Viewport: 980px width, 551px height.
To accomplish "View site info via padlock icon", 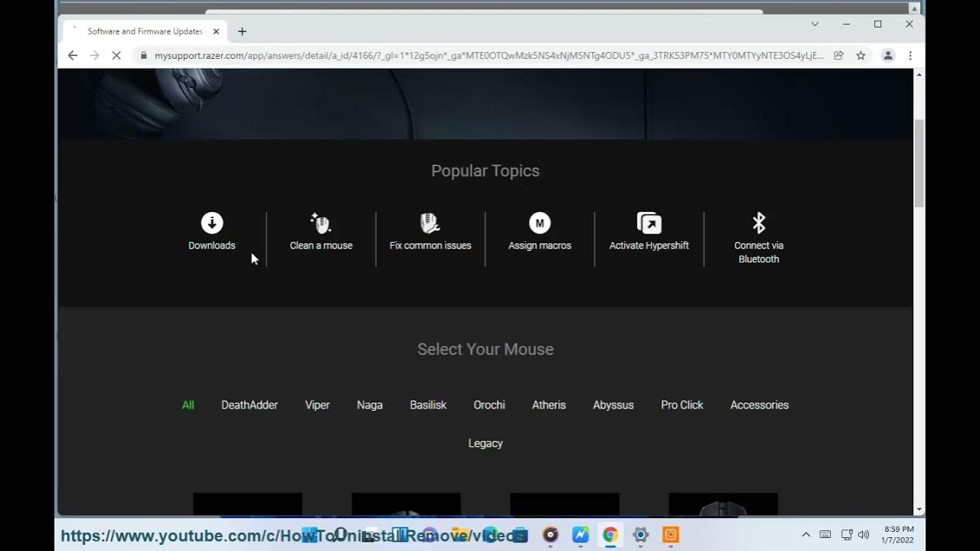I will point(143,55).
